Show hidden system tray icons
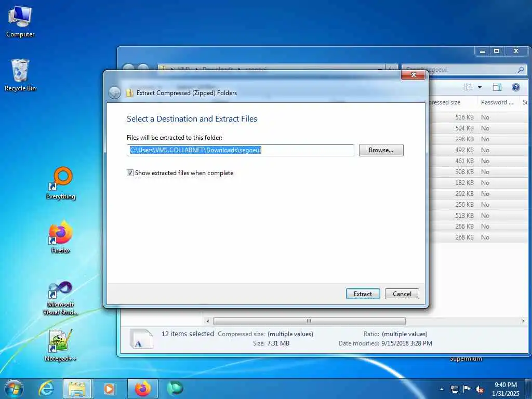 pyautogui.click(x=442, y=389)
